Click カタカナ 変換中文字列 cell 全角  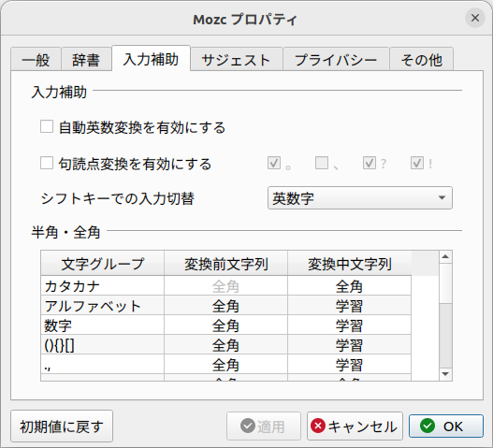[x=349, y=286]
